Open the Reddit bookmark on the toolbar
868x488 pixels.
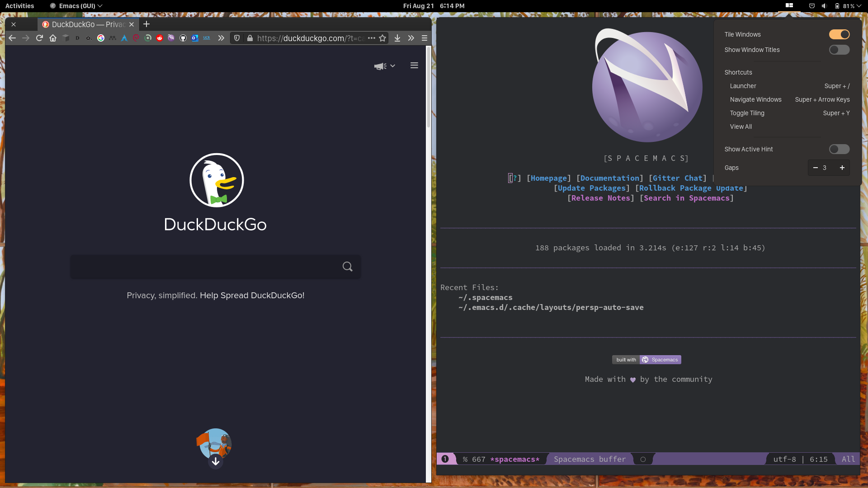(160, 38)
